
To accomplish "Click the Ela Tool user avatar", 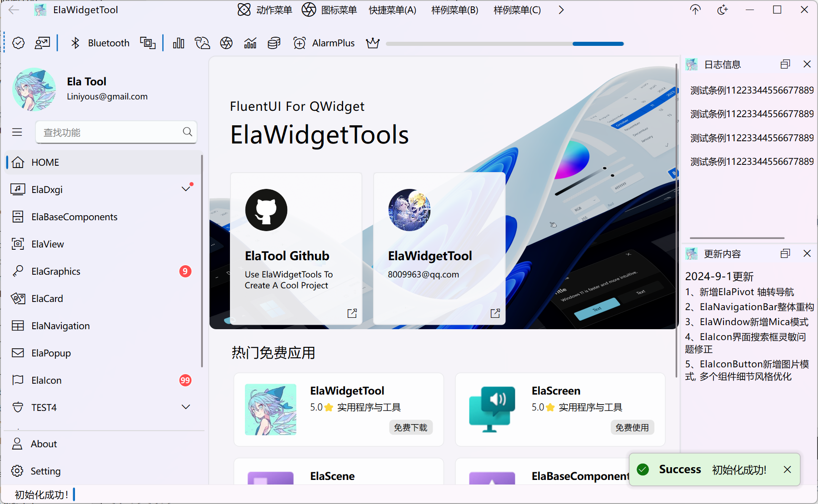I will click(x=35, y=89).
